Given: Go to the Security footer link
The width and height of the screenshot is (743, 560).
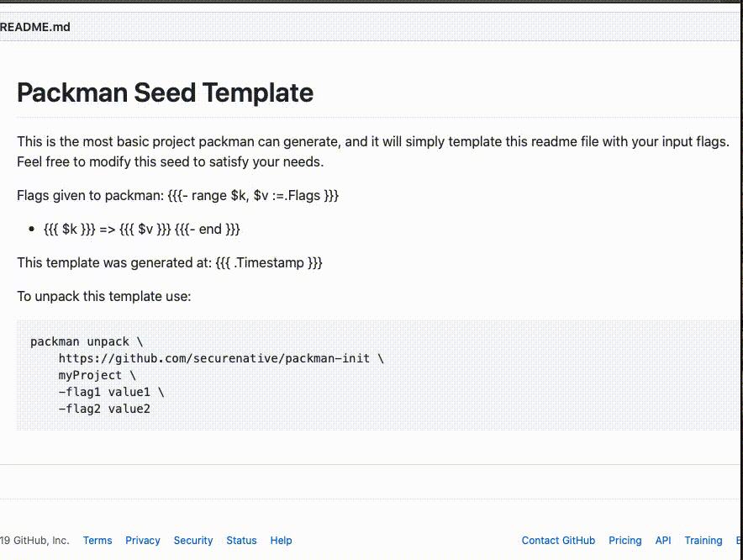Looking at the screenshot, I should click(193, 541).
